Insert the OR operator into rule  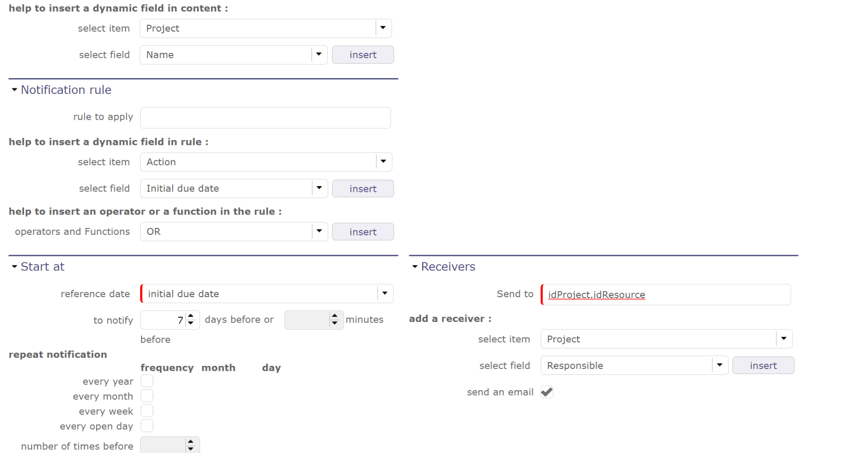[363, 232]
